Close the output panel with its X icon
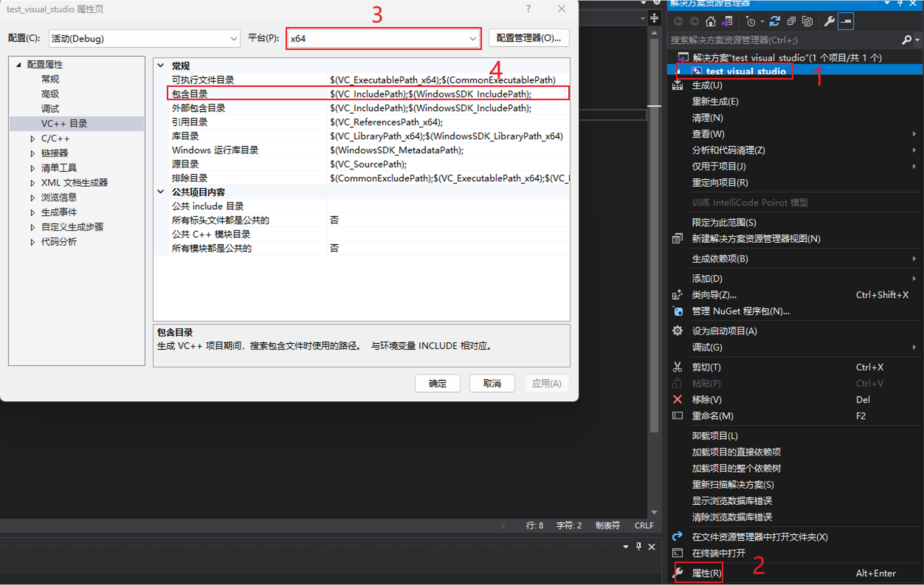 point(651,547)
